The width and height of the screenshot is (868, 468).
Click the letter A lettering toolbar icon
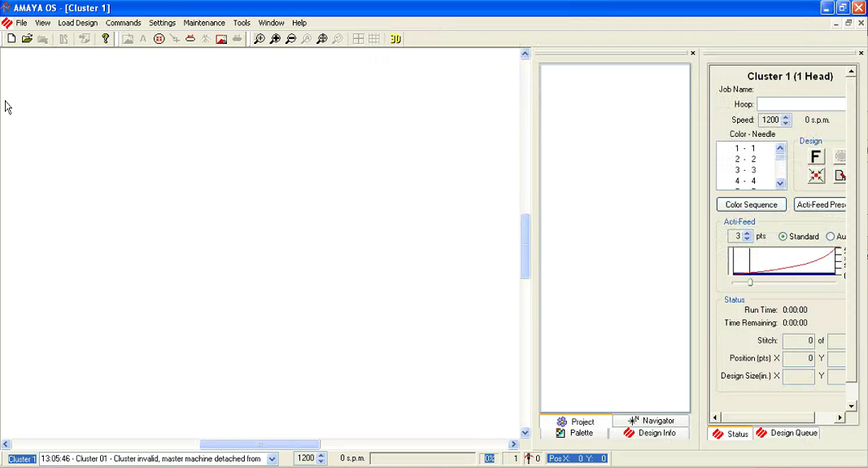[x=143, y=39]
